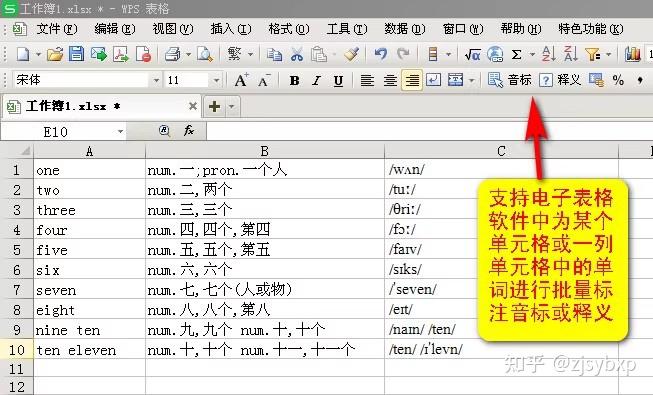Expand the Print dropdown arrow

tap(188, 55)
